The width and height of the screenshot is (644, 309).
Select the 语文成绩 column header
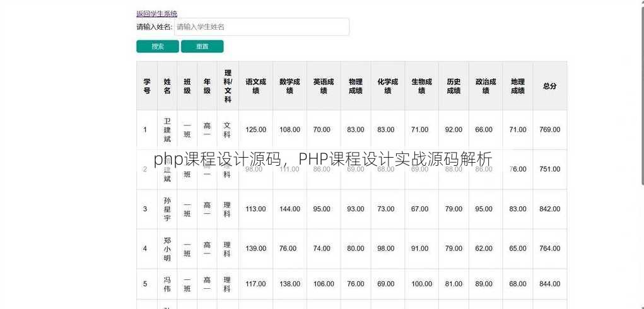coord(255,86)
